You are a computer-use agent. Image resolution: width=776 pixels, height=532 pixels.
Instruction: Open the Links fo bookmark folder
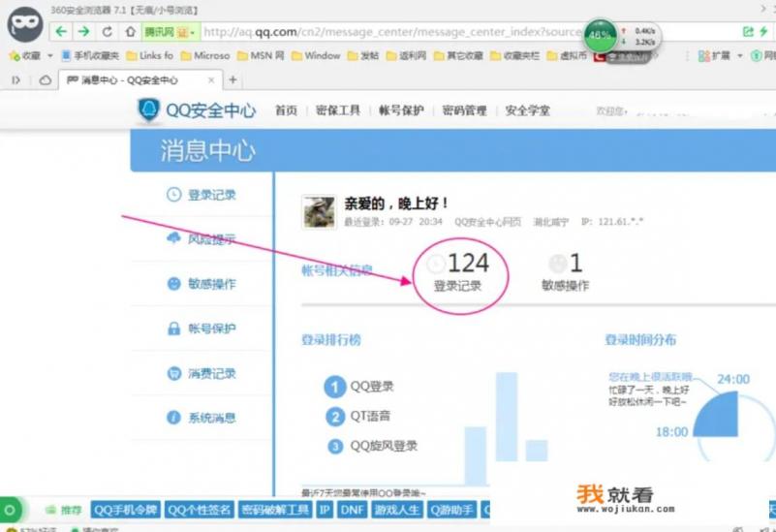pos(149,56)
